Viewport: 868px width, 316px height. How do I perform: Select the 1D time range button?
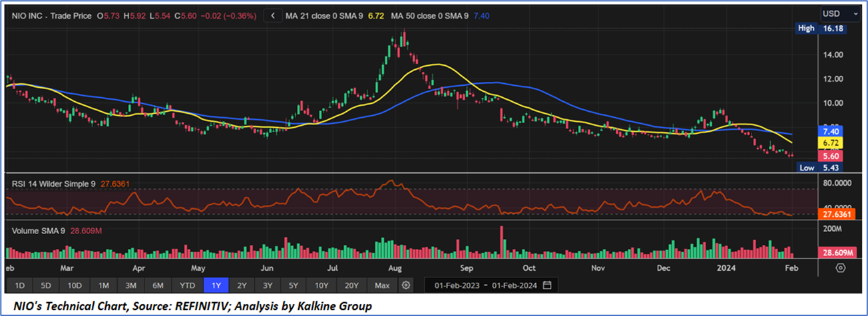(x=20, y=285)
